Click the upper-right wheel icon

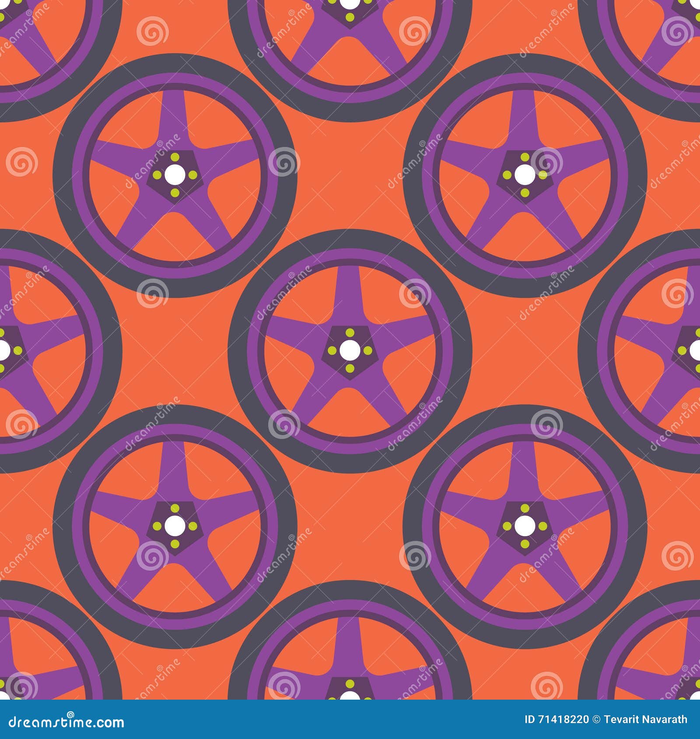525,175
